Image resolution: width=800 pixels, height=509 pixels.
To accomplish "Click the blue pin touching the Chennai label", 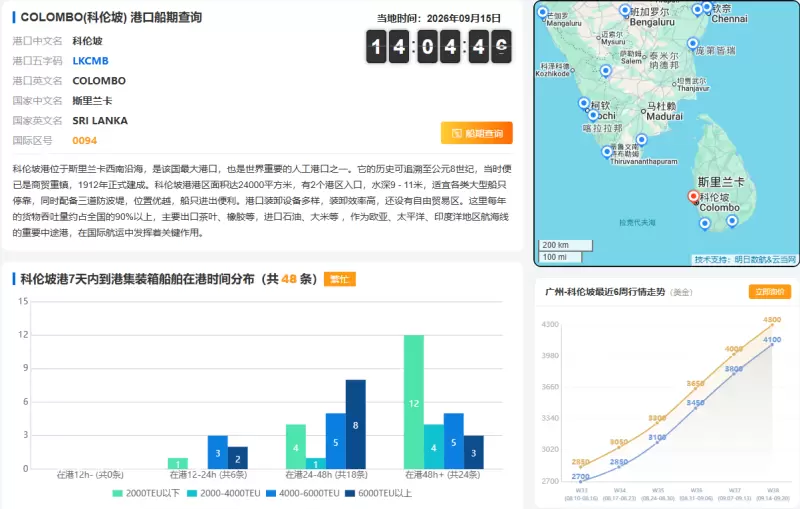I will [x=707, y=7].
